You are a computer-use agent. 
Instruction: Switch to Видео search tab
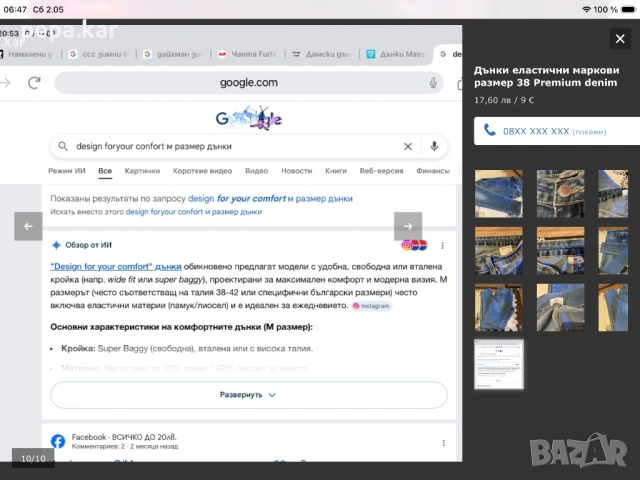[256, 171]
